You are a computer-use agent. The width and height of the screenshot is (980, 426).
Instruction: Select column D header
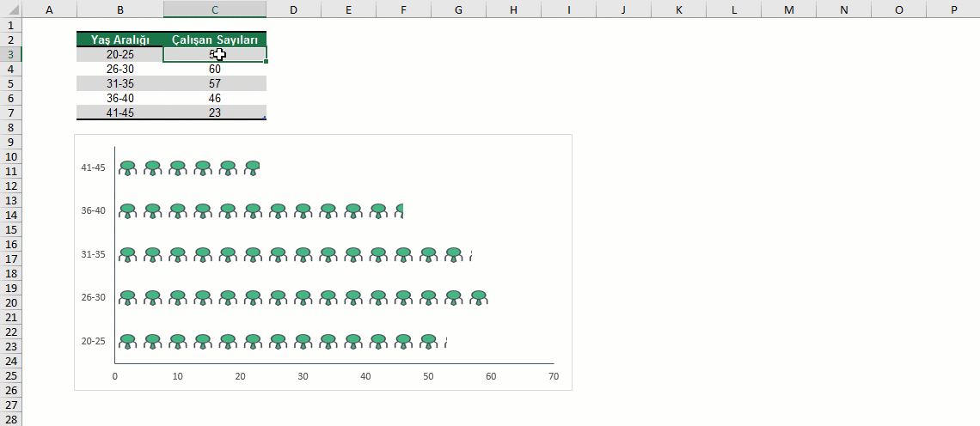294,9
